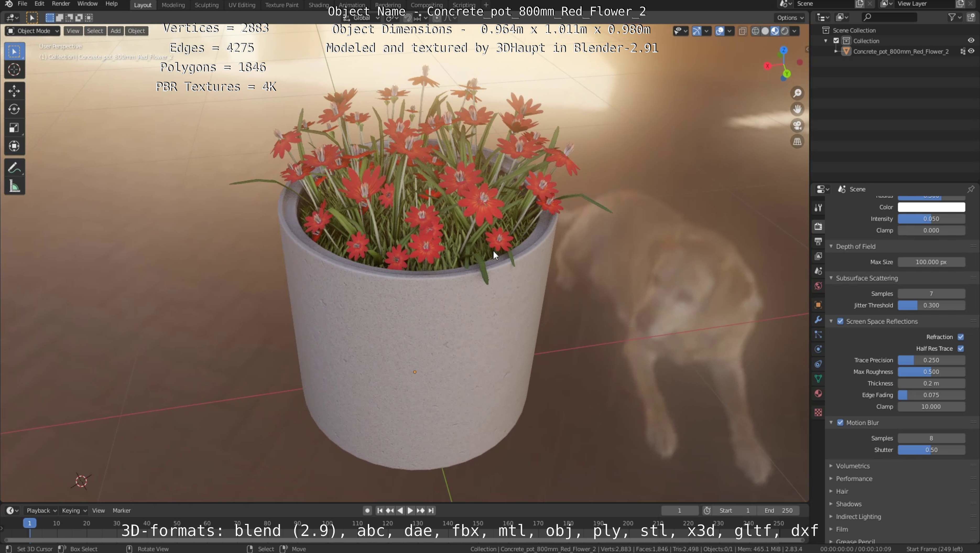Choose the Scale tool
The width and height of the screenshot is (980, 553).
[14, 128]
